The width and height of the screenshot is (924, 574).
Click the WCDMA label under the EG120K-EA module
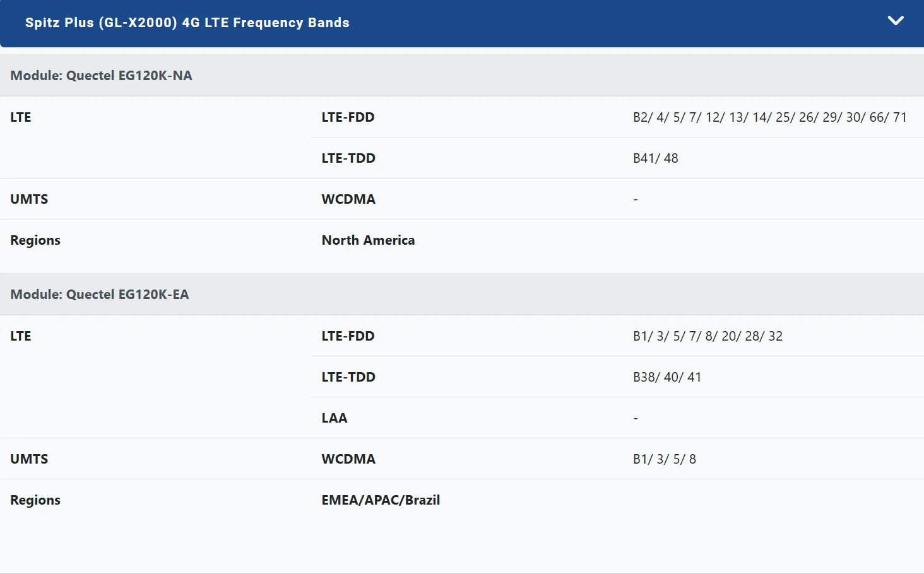[x=348, y=459]
